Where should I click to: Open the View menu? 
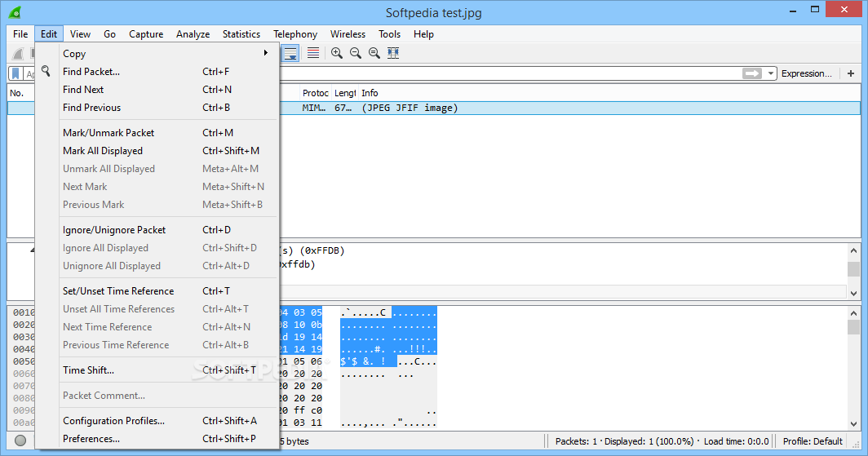[x=80, y=33]
